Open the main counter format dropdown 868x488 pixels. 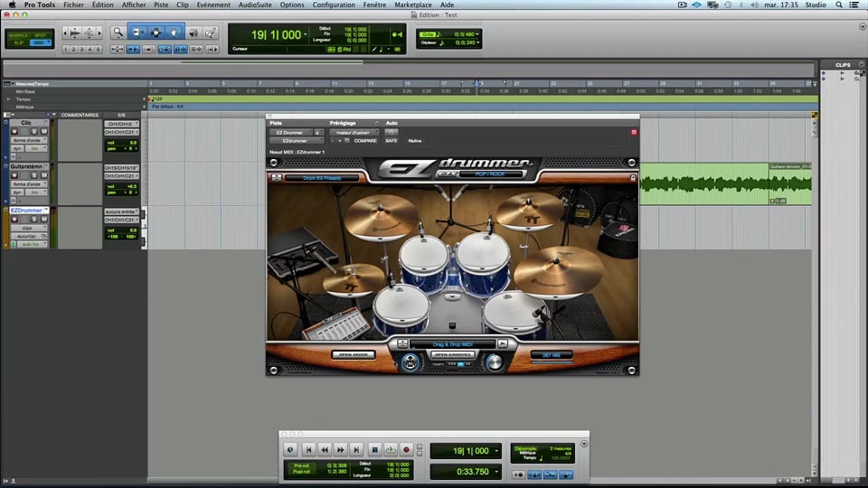[x=305, y=35]
